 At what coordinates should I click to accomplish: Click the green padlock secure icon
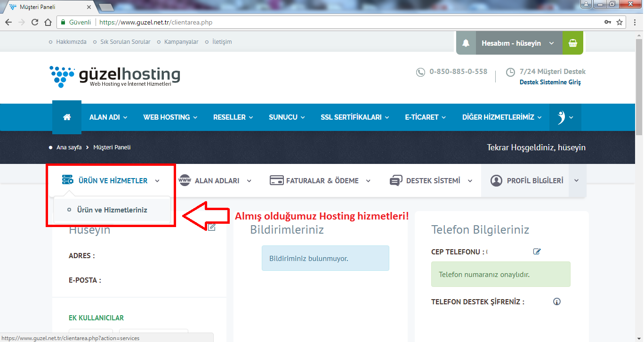click(63, 22)
